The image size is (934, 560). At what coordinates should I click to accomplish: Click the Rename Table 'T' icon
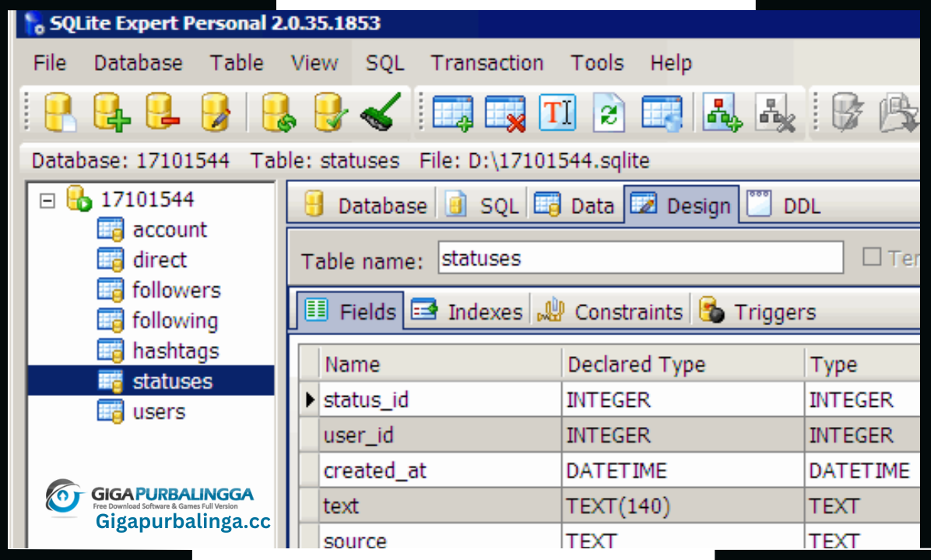coord(557,114)
